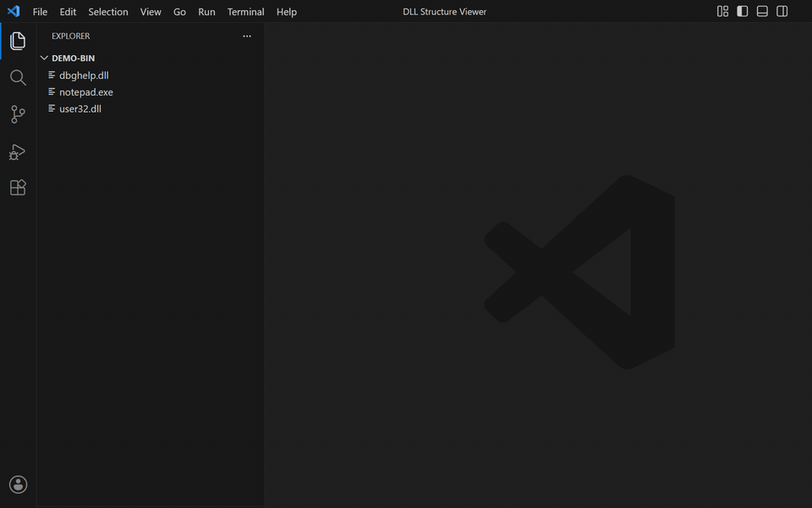Open the Run menu
This screenshot has width=812, height=508.
206,11
